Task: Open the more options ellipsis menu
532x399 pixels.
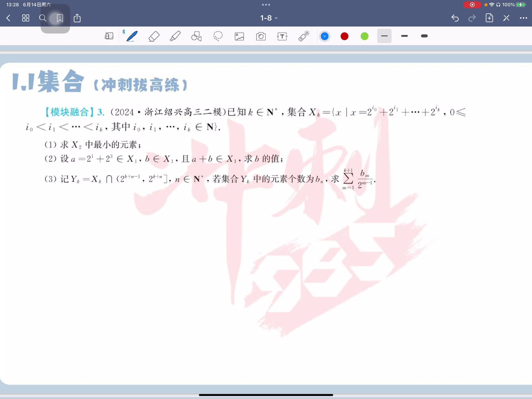Action: [523, 18]
